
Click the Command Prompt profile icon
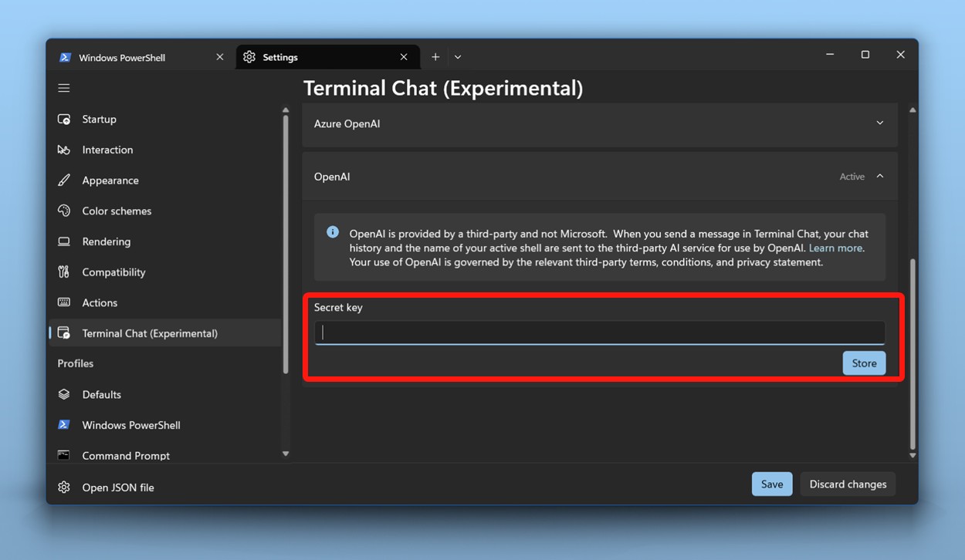pyautogui.click(x=64, y=455)
